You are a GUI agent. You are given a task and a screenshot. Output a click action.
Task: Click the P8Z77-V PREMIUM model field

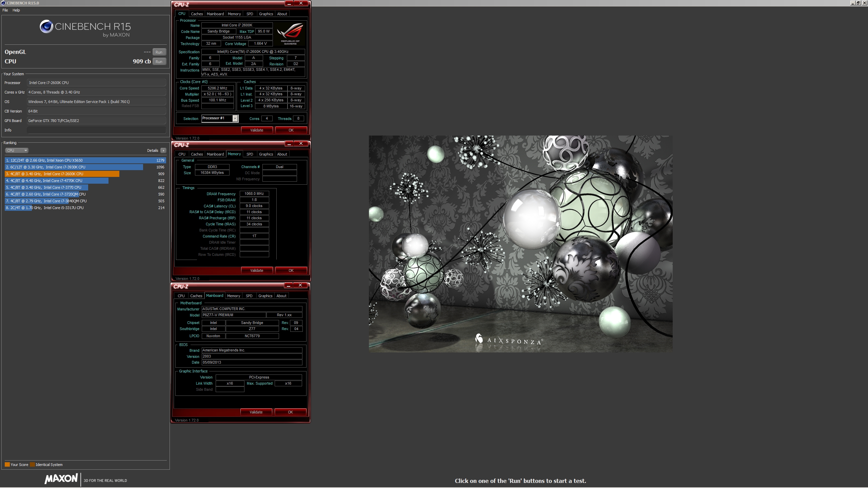point(234,315)
